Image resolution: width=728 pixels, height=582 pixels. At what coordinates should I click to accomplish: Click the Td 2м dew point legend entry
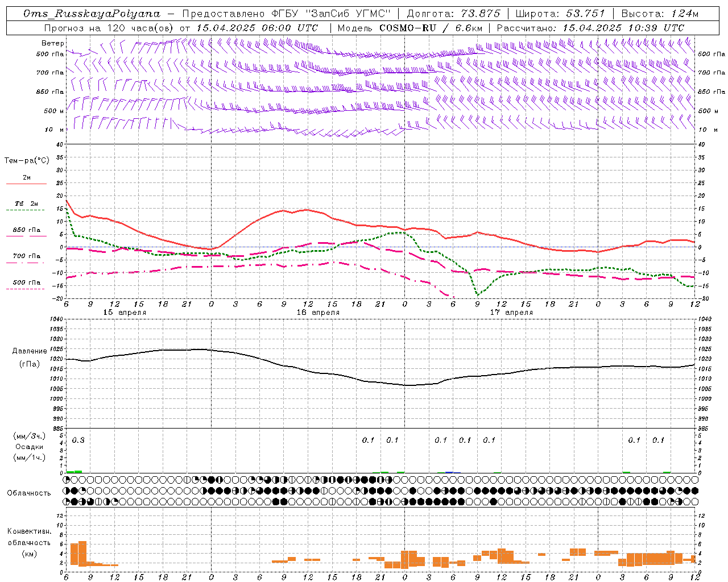coord(27,203)
